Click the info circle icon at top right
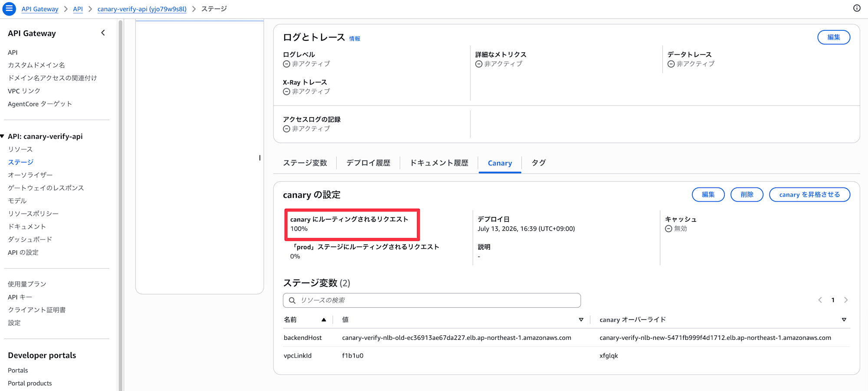Viewport: 868px width, 391px height. point(857,8)
